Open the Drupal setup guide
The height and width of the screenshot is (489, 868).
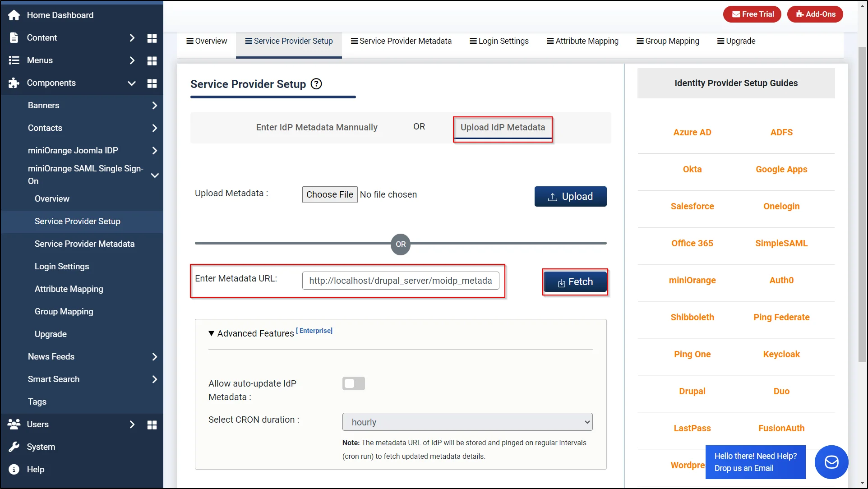[x=692, y=391]
